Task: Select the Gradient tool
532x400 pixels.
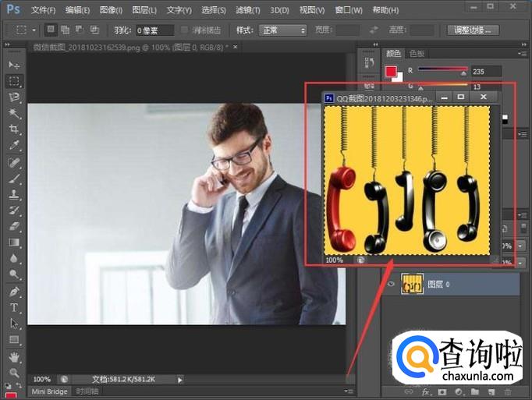Action: pos(14,242)
